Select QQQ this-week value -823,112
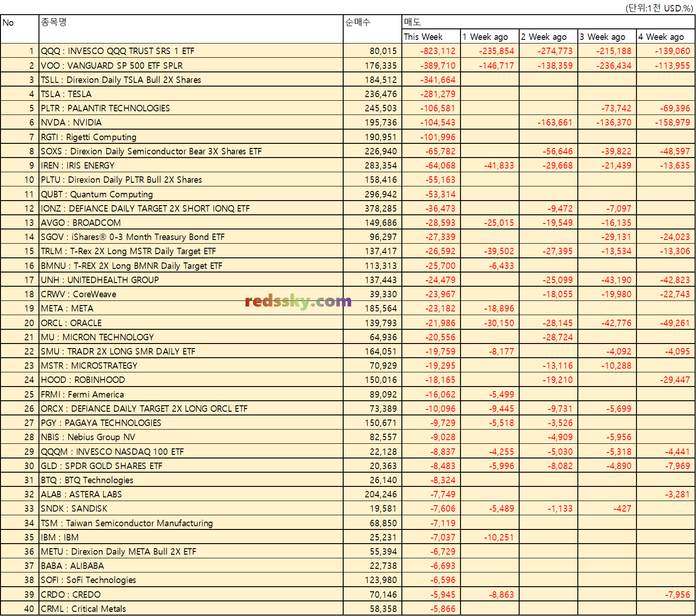This screenshot has height=616, width=696. pos(438,51)
